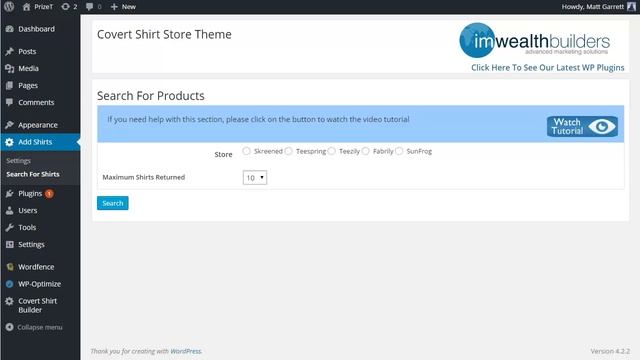Click the orange Plugins update badge
Viewport: 640px width, 360px height.
click(49, 193)
